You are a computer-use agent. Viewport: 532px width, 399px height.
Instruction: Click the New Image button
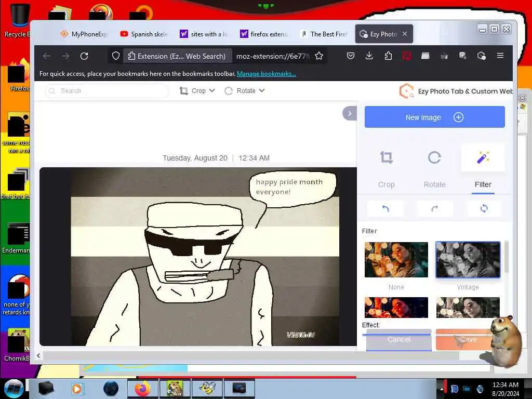point(435,117)
